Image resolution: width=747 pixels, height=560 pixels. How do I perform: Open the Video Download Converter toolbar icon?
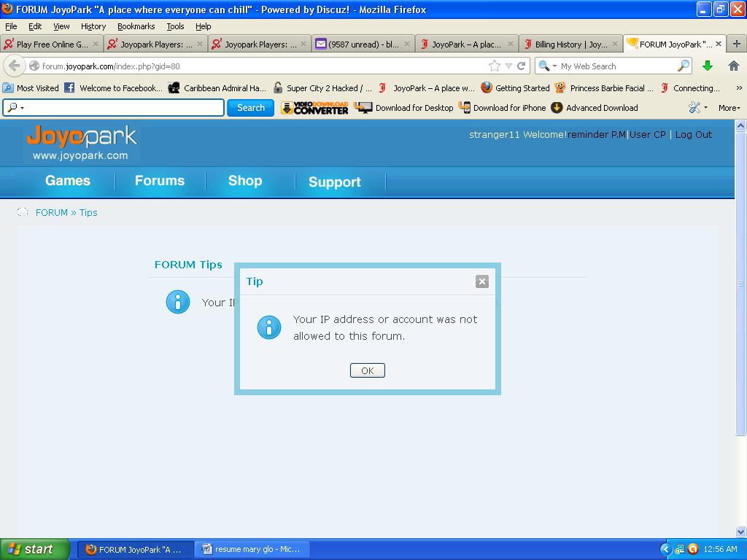[x=314, y=108]
